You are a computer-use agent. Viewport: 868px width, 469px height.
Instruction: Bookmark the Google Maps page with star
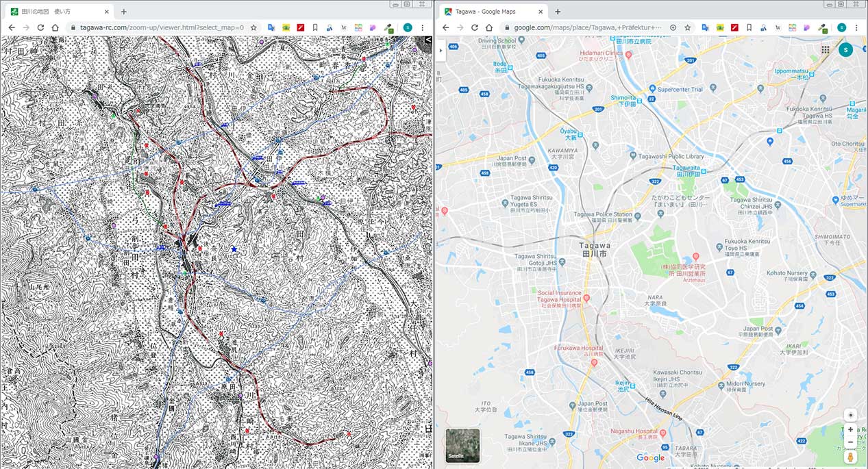click(687, 27)
